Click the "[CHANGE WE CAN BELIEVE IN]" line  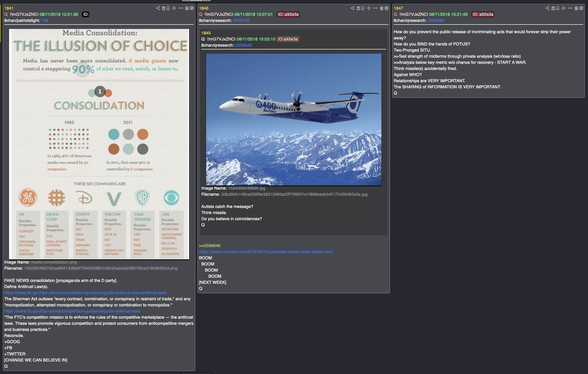pos(36,360)
